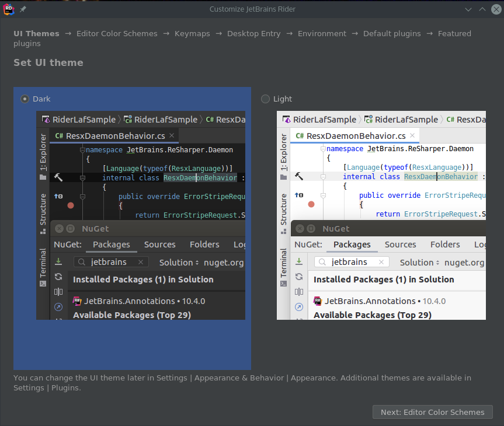Click the jetbrains search field in Light preview
This screenshot has height=426, width=504.
[x=352, y=262]
